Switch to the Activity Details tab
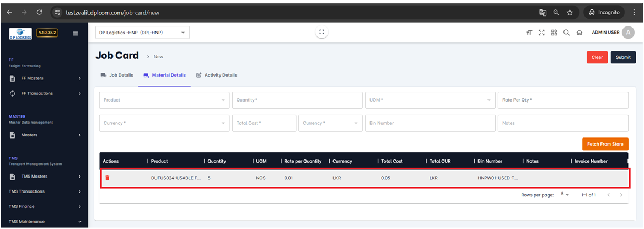The height and width of the screenshot is (229, 644). coord(217,75)
